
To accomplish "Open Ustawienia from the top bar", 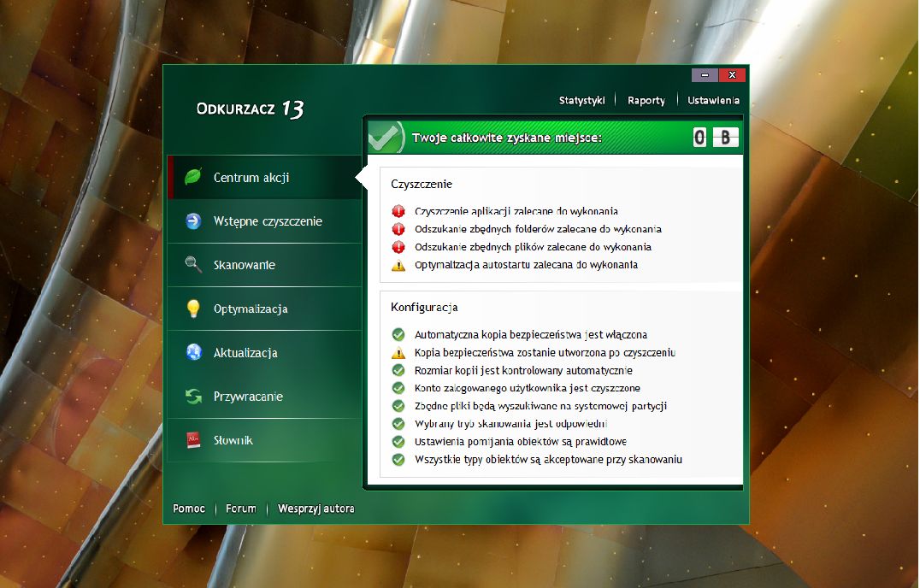I will point(713,100).
